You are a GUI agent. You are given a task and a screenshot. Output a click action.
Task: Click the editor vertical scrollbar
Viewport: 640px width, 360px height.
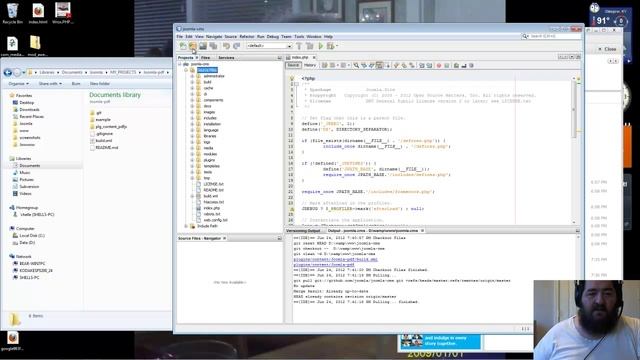573,149
